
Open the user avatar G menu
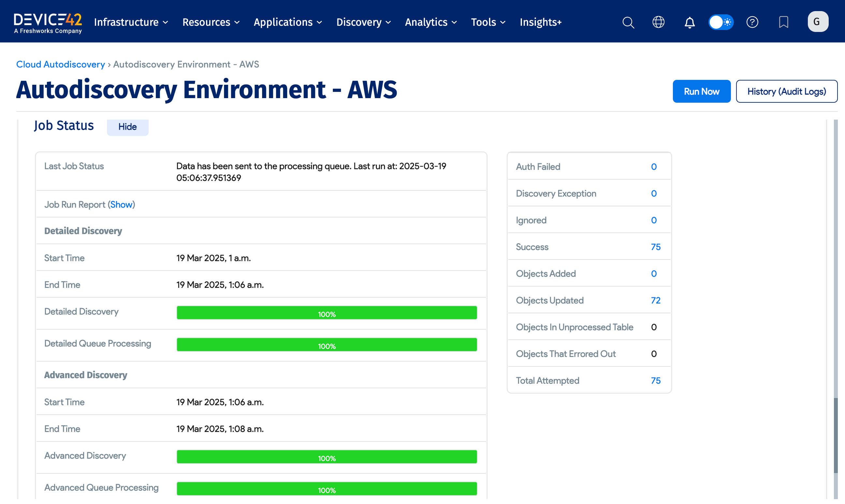coord(818,22)
